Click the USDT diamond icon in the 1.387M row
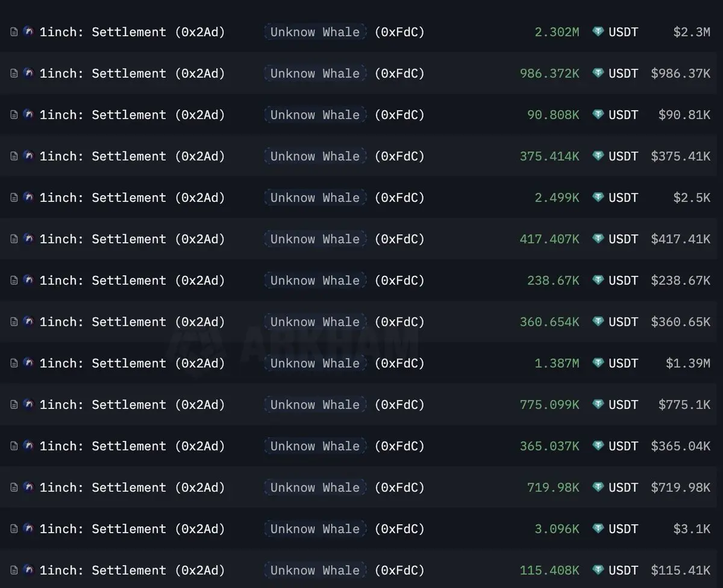Screen dimensions: 723x588 coord(598,363)
